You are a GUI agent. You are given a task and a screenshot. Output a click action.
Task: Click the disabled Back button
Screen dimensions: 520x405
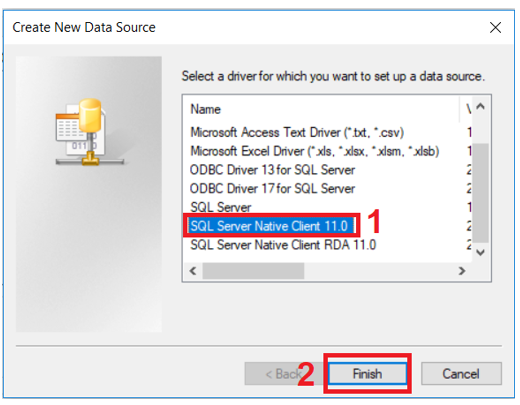(284, 374)
